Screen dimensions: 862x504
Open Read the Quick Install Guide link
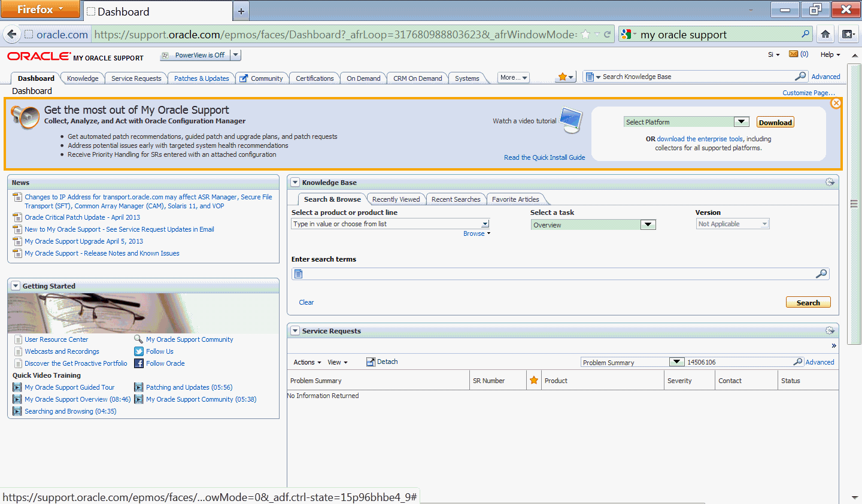point(545,157)
